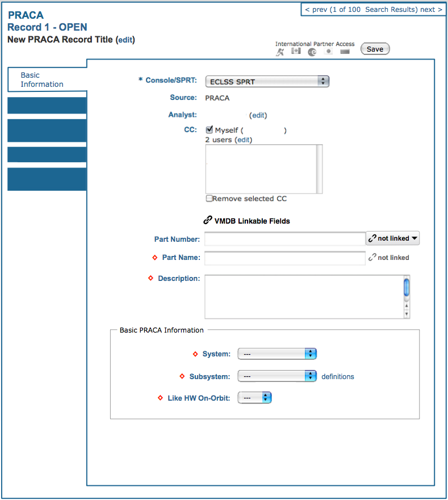Click the 'Search Results' text in navigation
Screen dimensions: 448x500
(x=391, y=10)
